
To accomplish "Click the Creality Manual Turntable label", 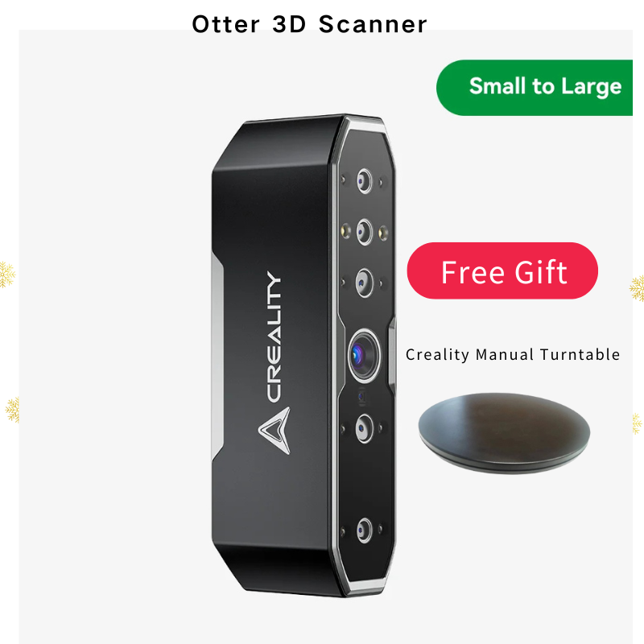I will tap(513, 354).
